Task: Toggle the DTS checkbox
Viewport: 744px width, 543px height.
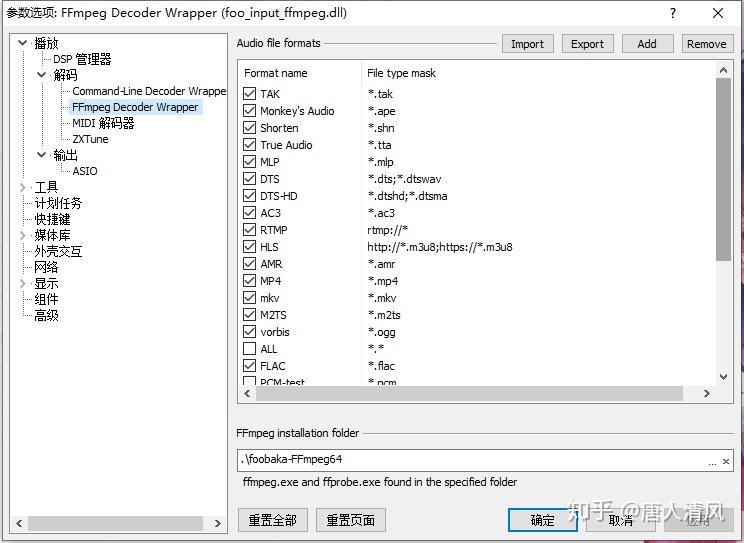Action: tap(250, 178)
